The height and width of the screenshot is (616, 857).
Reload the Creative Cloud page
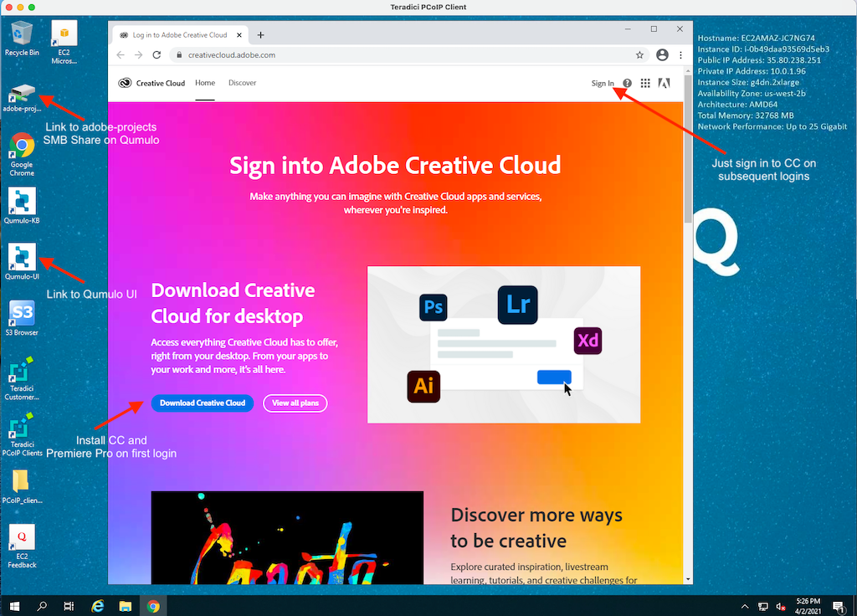click(x=157, y=54)
